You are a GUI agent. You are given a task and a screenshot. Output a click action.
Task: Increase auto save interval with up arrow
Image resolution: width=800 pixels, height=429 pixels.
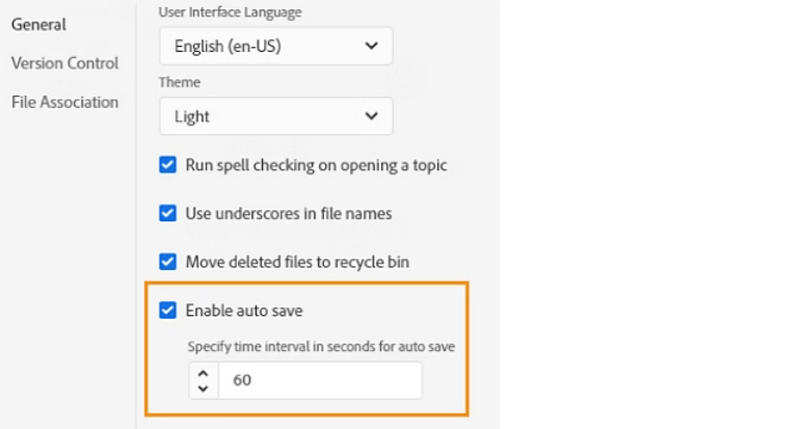[203, 373]
